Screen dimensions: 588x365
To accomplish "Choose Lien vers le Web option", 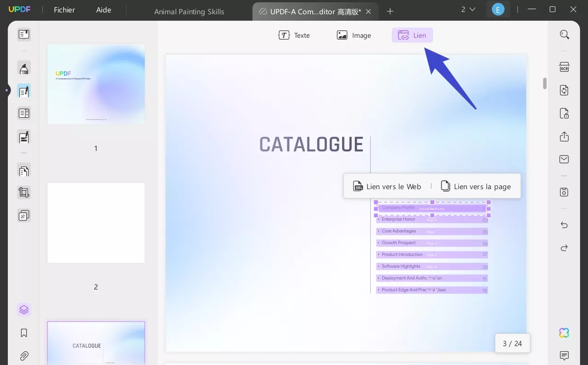I will pos(387,186).
